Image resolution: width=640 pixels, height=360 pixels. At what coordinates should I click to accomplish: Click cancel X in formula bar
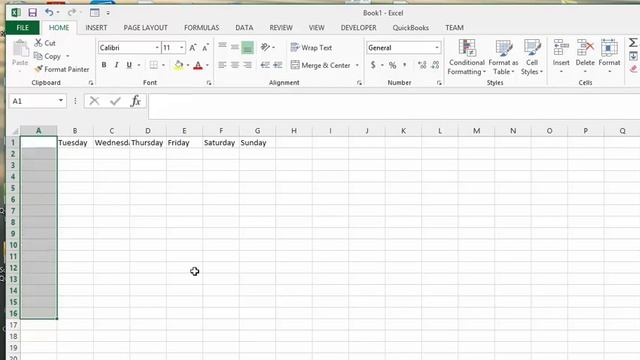pyautogui.click(x=94, y=101)
